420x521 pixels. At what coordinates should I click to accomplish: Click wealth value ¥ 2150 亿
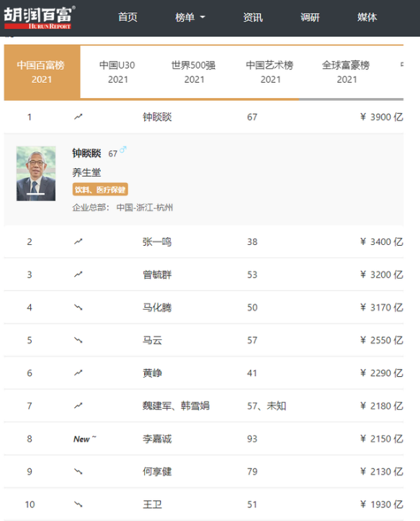(381, 439)
